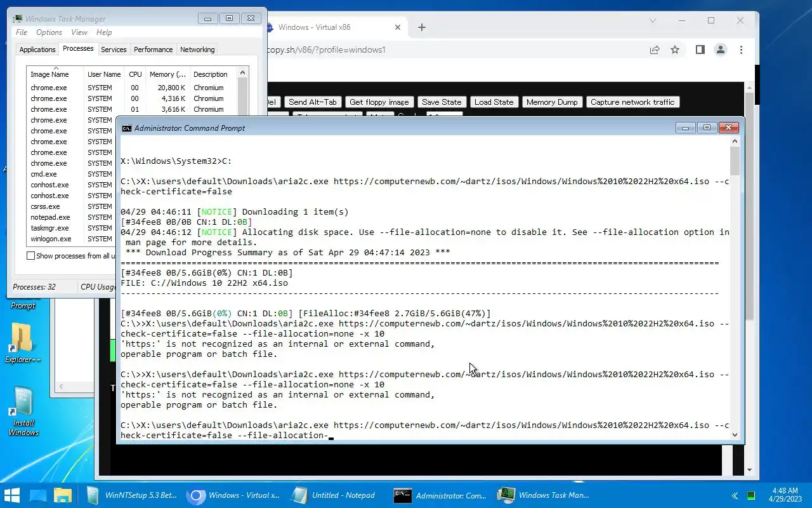Open the Explorer++ desktop shortcut
Image resolution: width=812 pixels, height=508 pixels.
tap(23, 344)
